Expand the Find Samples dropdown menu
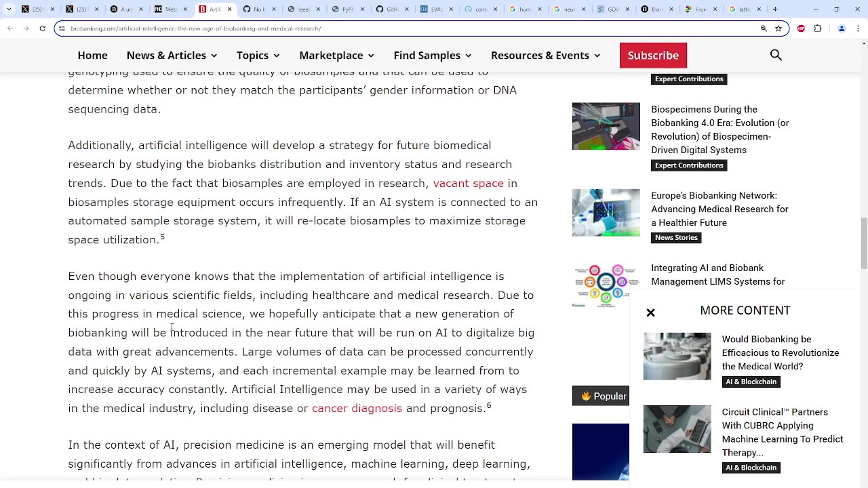This screenshot has height=488, width=868. (x=433, y=56)
